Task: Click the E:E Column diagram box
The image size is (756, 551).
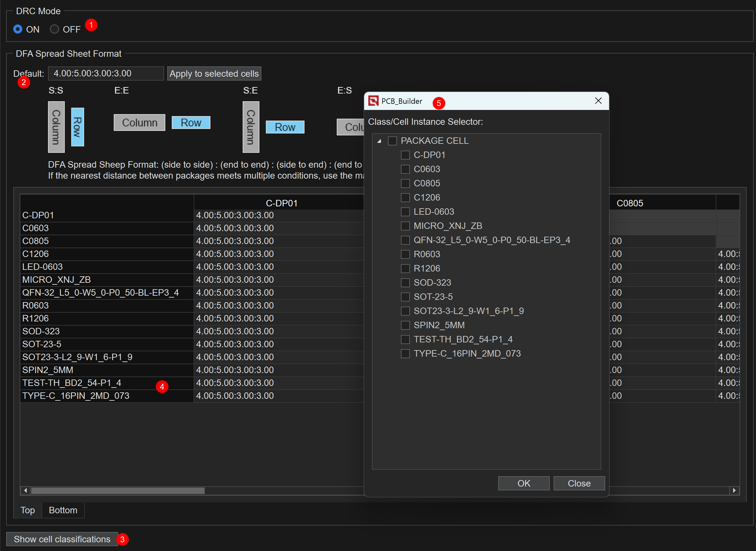Action: (139, 123)
